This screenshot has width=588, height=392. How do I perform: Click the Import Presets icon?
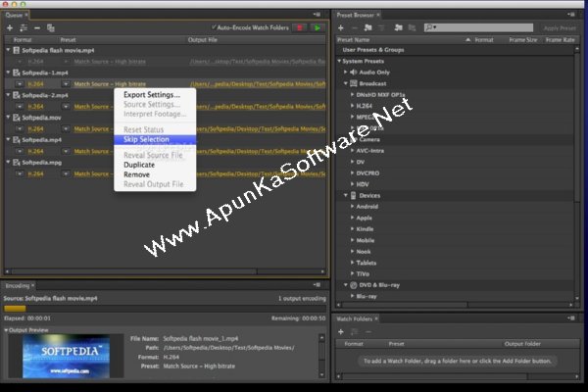pos(398,27)
